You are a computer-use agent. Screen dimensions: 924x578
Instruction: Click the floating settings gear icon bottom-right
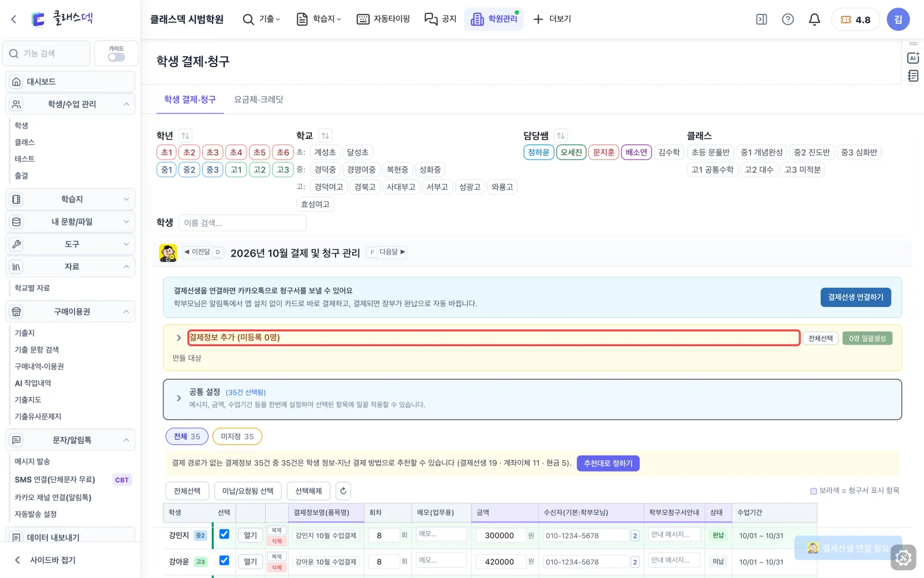(x=903, y=558)
